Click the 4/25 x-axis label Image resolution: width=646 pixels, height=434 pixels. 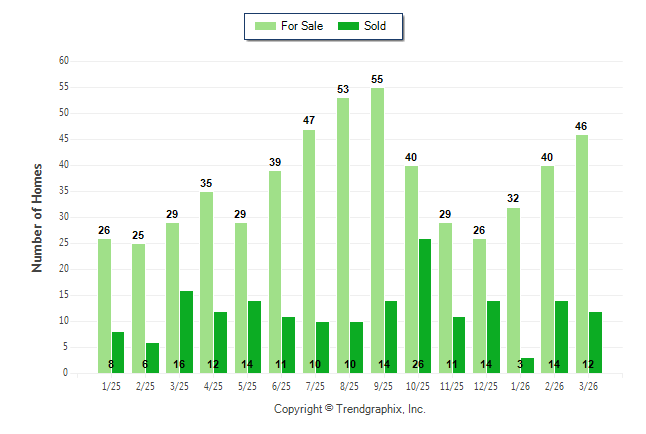pyautogui.click(x=214, y=386)
